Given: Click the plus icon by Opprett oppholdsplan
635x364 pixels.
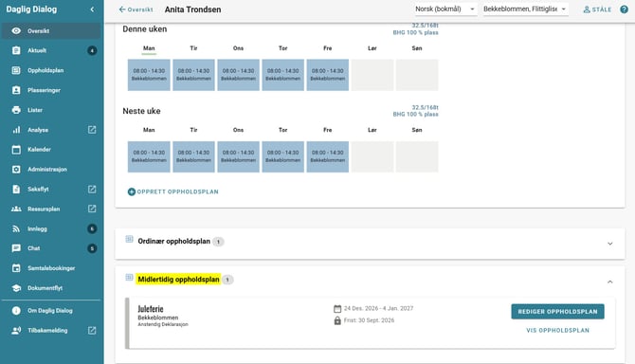Looking at the screenshot, I should [x=132, y=191].
